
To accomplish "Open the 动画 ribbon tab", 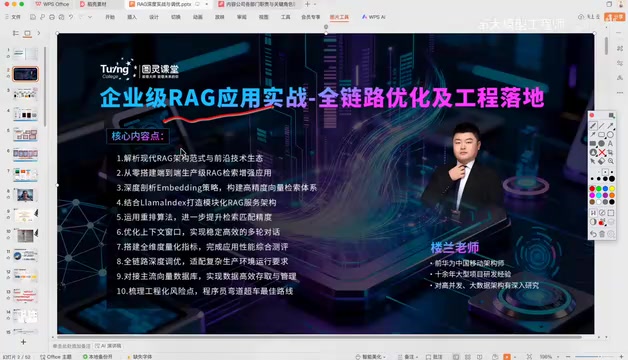I will click(x=197, y=17).
